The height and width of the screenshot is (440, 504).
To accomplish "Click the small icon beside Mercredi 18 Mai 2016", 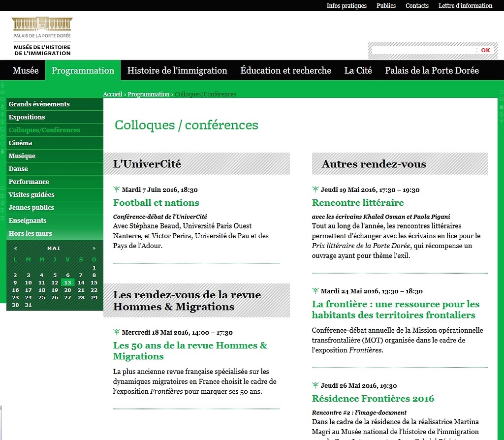I will (x=116, y=332).
